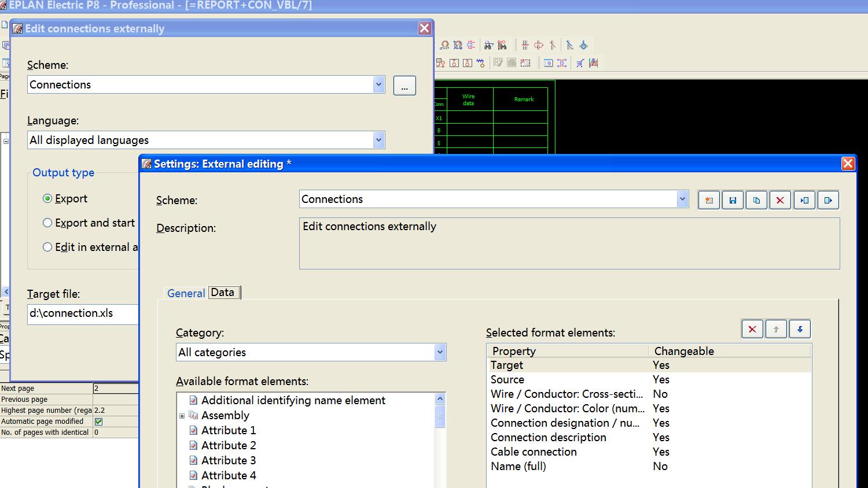Open Scheme dropdown in Settings dialog
This screenshot has height=488, width=868.
[x=682, y=199]
